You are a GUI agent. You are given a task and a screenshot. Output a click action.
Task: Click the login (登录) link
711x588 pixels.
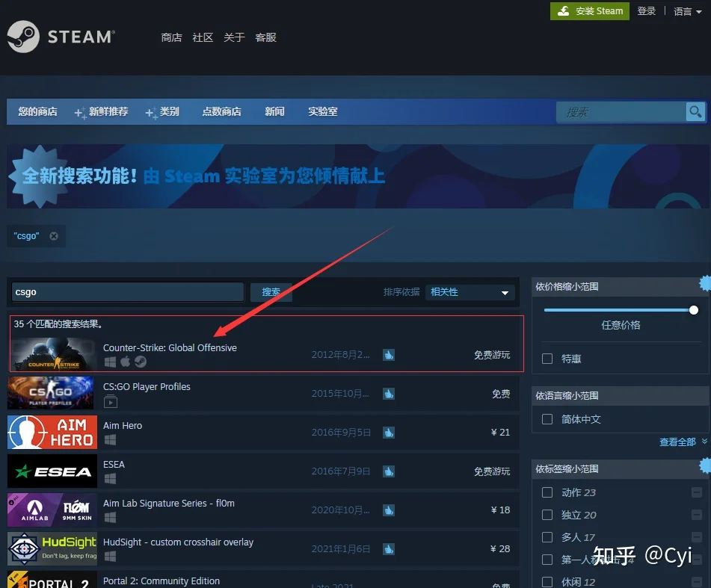(647, 11)
